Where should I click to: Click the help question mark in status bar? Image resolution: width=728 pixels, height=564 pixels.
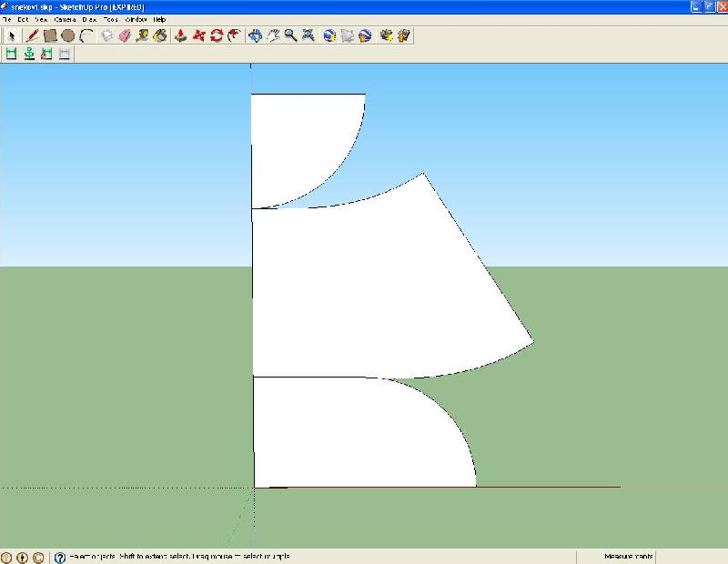60,558
